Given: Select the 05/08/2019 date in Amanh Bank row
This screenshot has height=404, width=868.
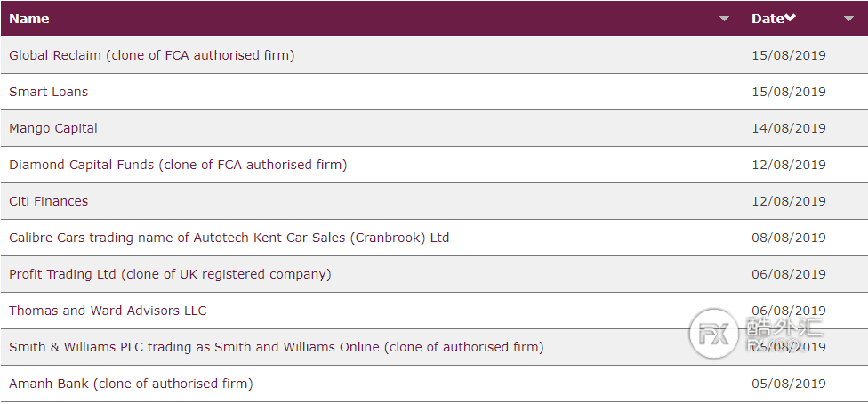Looking at the screenshot, I should coord(788,384).
